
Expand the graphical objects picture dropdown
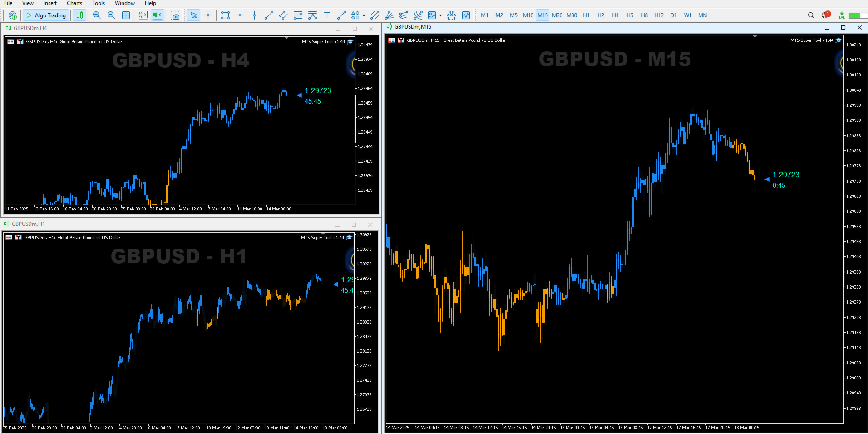[x=440, y=15]
